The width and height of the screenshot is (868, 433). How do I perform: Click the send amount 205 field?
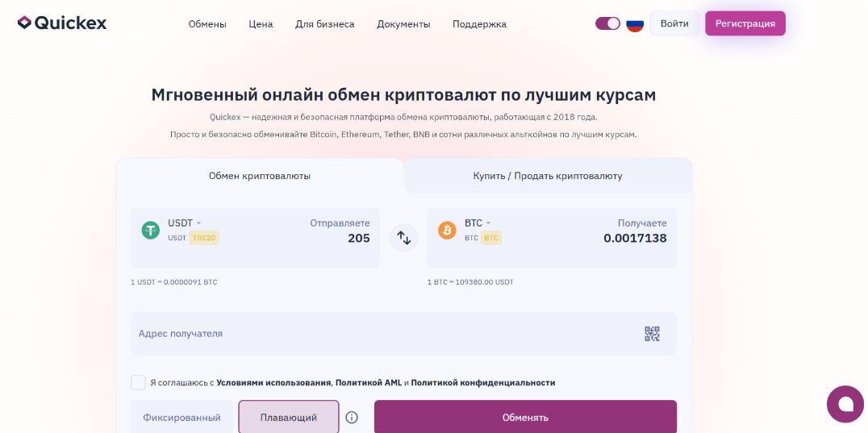[359, 239]
